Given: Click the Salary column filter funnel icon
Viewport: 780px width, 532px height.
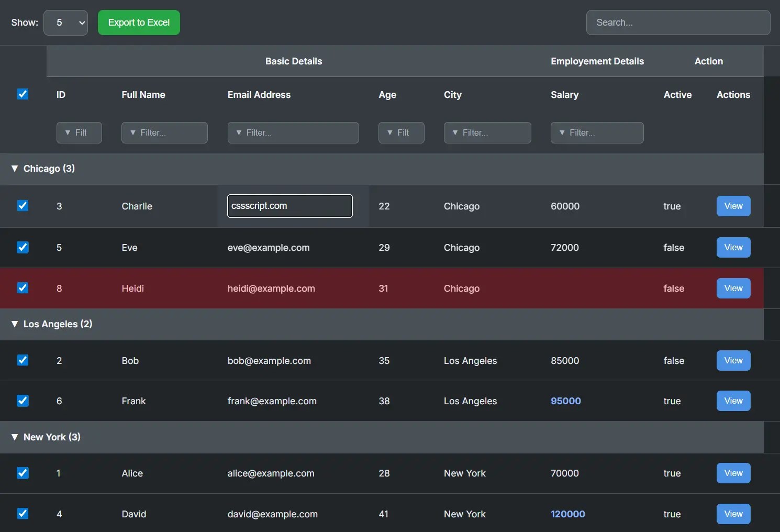Looking at the screenshot, I should [561, 132].
